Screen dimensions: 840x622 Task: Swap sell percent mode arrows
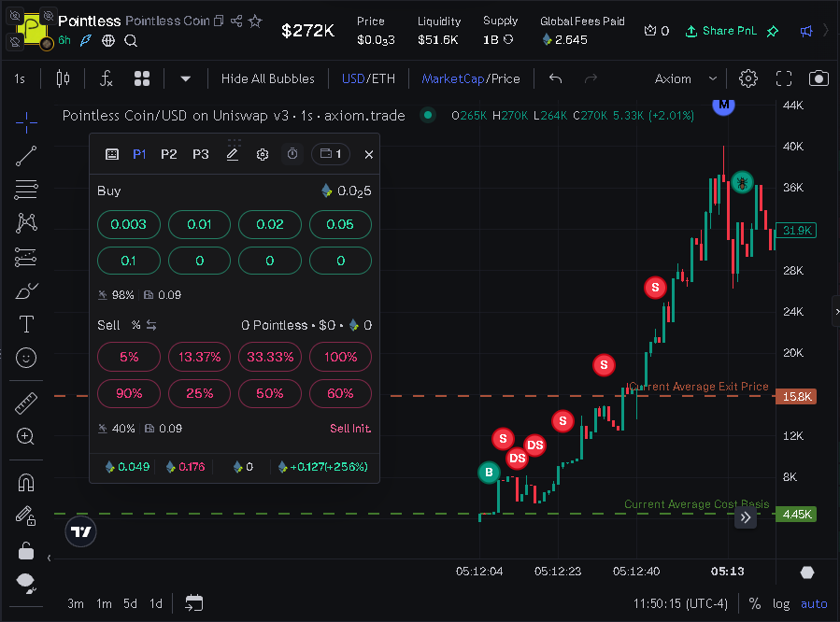click(151, 325)
